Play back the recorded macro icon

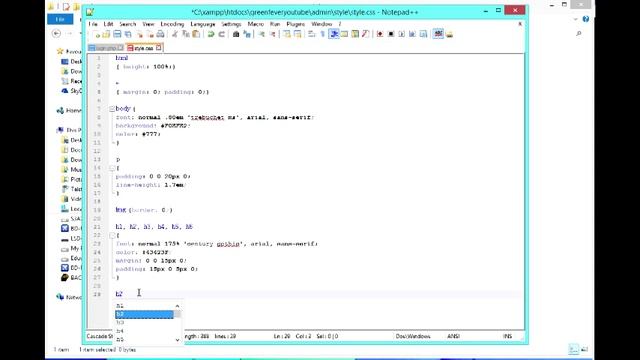(402, 34)
